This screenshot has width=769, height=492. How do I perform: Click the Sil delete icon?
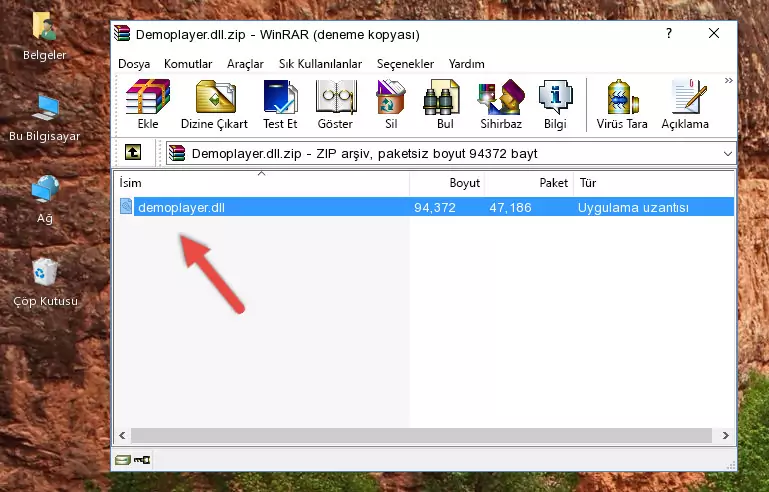tap(391, 104)
